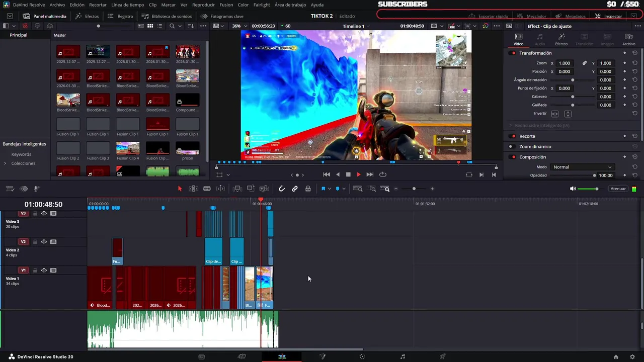This screenshot has width=644, height=362.
Task: Toggle linked selection chain icon
Action: point(295,189)
